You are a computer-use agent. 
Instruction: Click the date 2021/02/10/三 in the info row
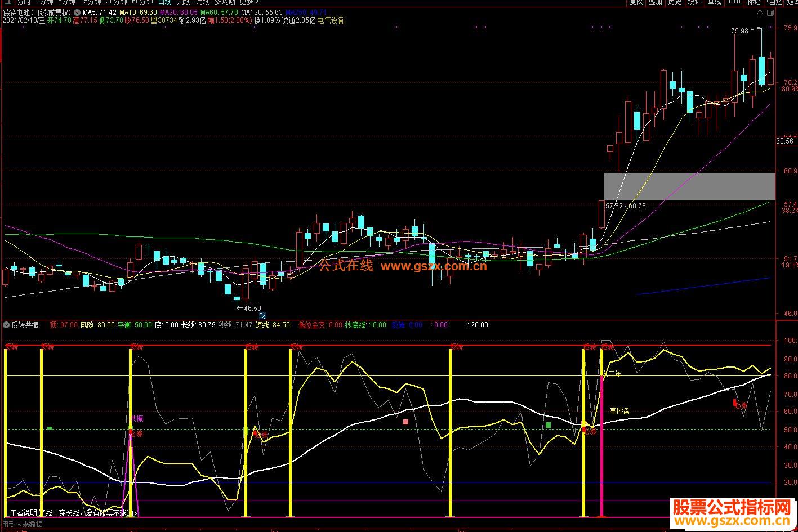[23, 21]
